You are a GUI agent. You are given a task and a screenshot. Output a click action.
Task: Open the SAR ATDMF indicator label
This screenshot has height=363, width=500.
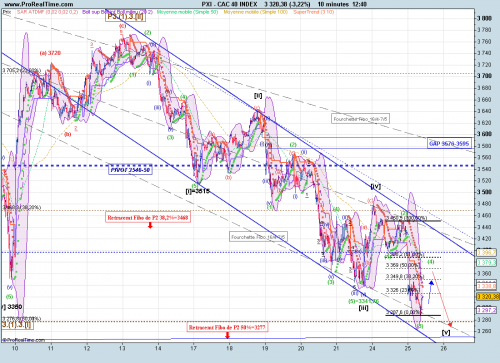point(47,12)
